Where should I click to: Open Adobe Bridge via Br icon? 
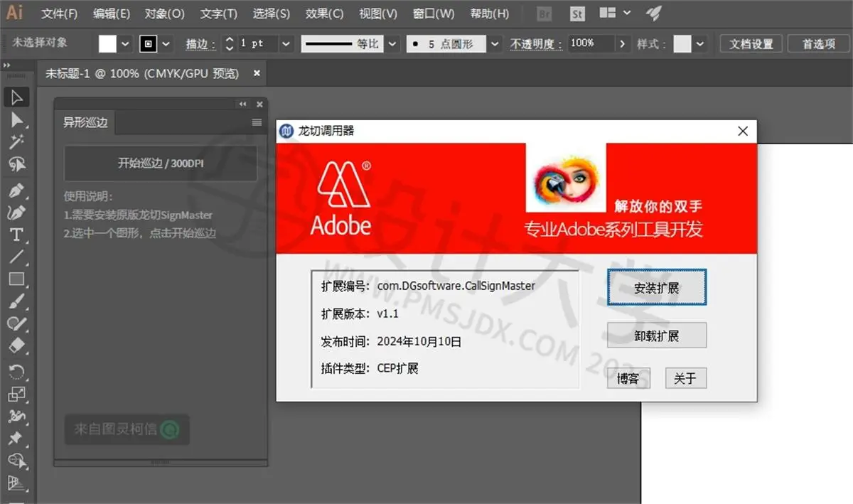[x=544, y=14]
